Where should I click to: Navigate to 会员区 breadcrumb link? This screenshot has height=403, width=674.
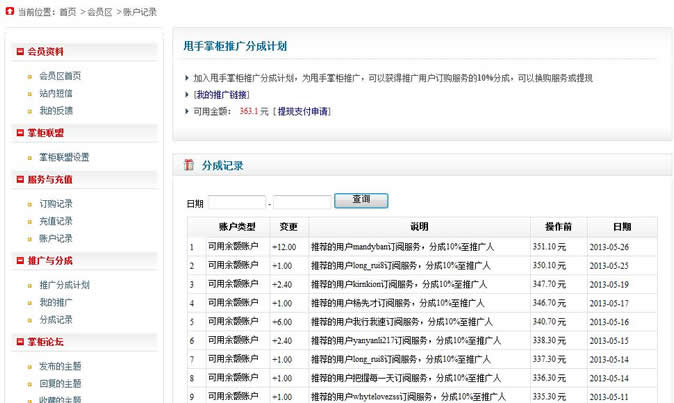click(x=100, y=12)
